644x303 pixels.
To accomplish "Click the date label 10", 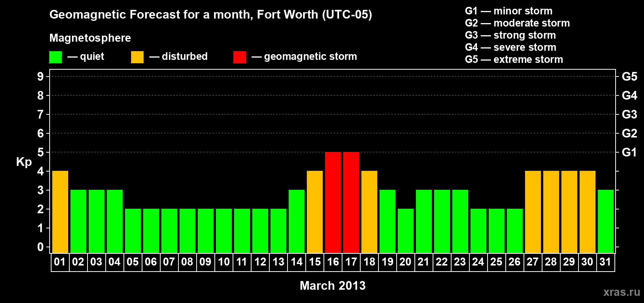I will tap(224, 262).
